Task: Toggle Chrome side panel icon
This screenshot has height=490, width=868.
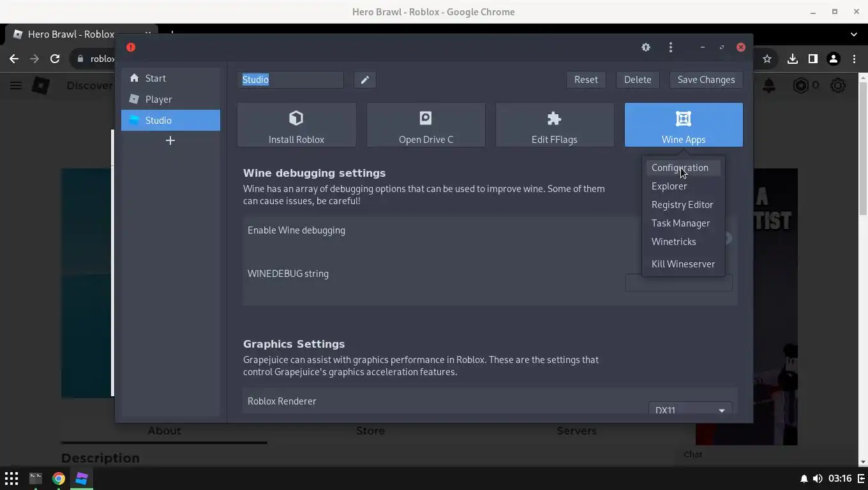Action: (x=812, y=59)
